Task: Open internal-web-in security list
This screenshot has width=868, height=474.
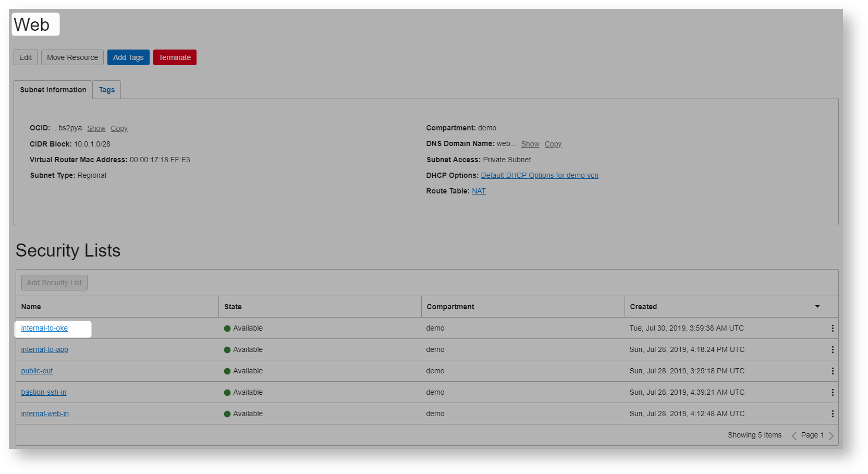Action: (x=45, y=414)
